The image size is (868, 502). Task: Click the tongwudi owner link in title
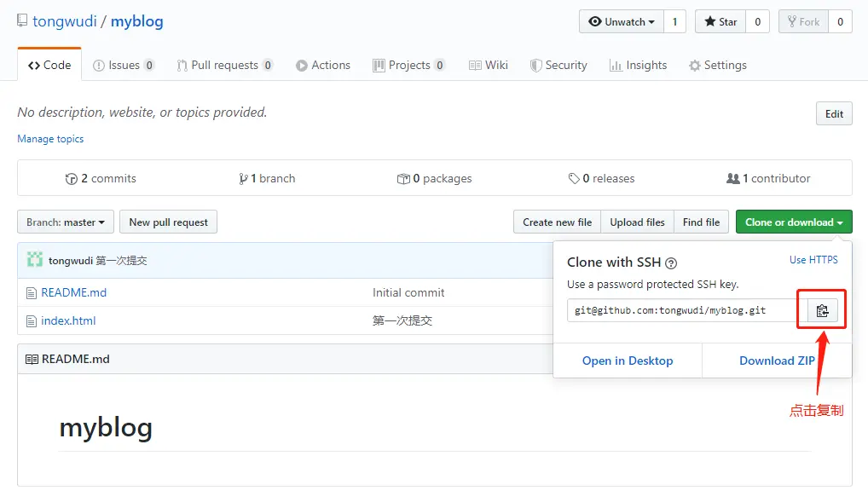(x=64, y=21)
